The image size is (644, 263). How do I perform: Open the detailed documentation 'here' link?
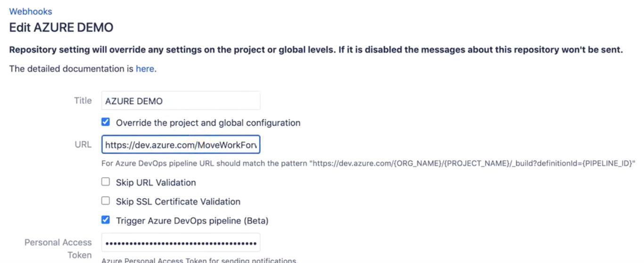(145, 69)
